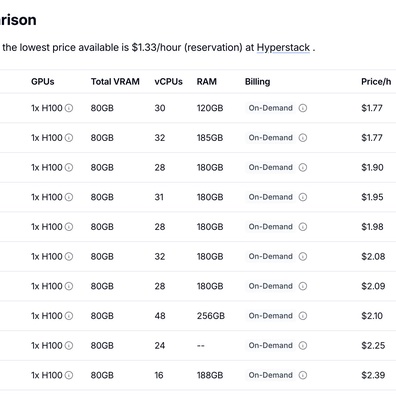Image resolution: width=396 pixels, height=396 pixels.
Task: Click the On-Demand info icon in the $1.95 row
Action: (303, 197)
